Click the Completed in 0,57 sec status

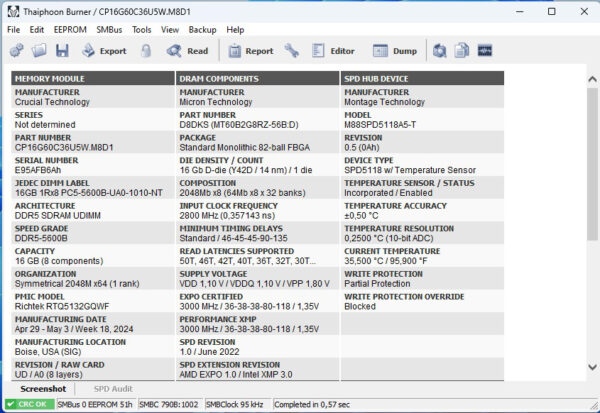click(312, 404)
